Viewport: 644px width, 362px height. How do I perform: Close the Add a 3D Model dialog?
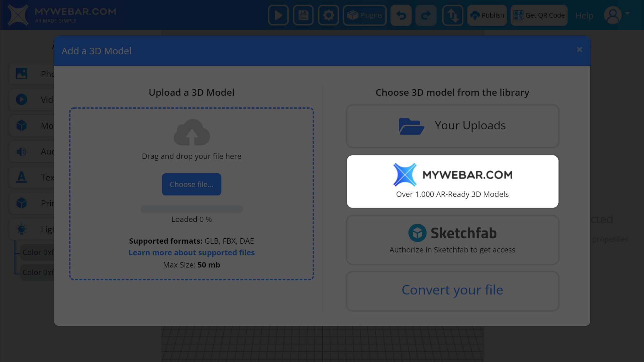point(580,50)
